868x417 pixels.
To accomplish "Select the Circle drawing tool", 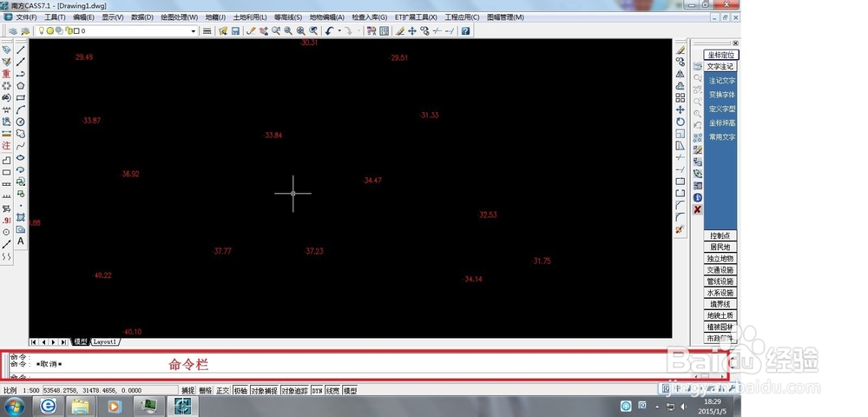I will pos(21,122).
